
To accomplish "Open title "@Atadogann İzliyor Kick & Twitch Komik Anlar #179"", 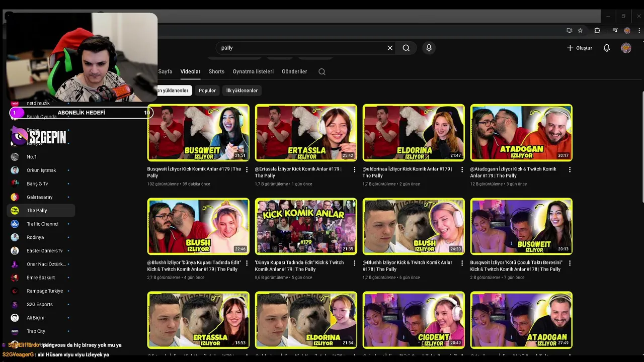I will coord(513,172).
